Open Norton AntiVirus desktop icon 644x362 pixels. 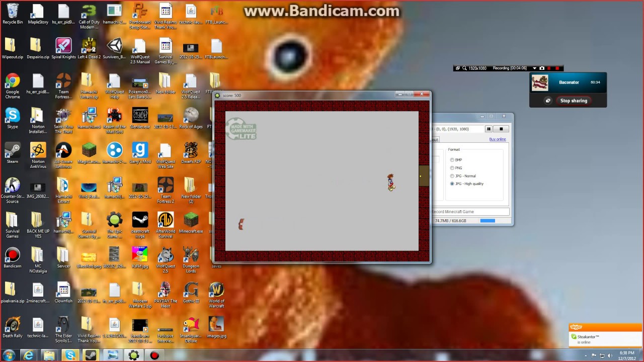coord(38,155)
